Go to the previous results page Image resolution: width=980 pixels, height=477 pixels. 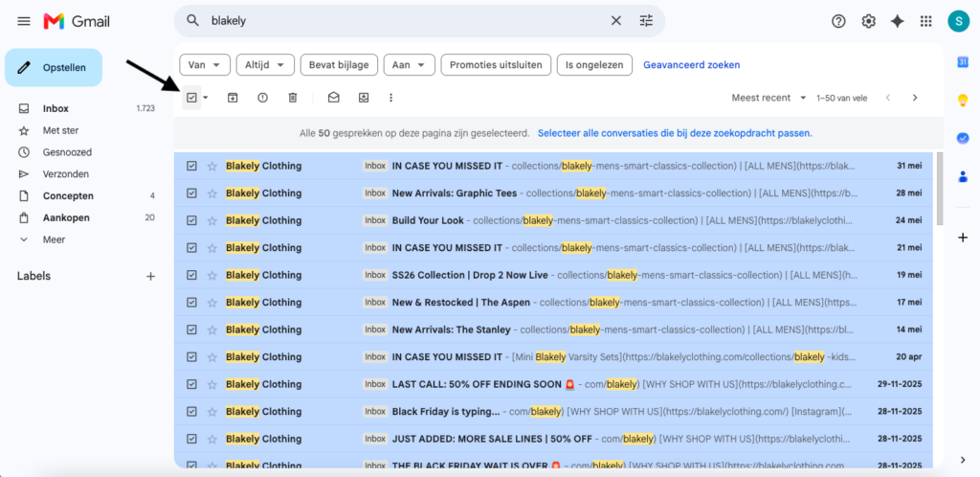pyautogui.click(x=887, y=98)
